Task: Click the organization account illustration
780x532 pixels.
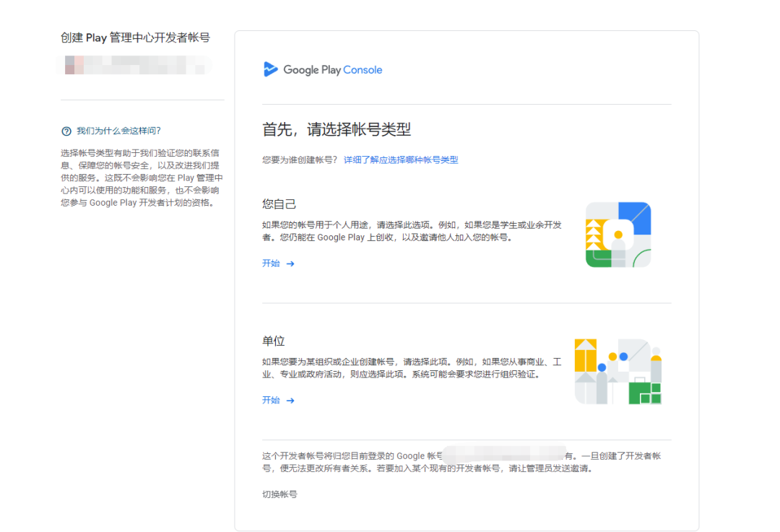Action: (618, 372)
